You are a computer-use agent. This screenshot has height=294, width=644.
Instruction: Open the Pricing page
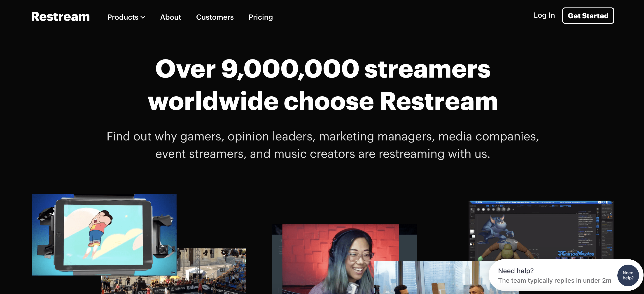[261, 17]
